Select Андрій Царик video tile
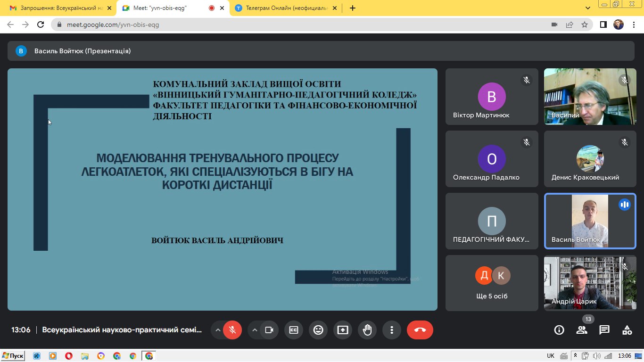644x362 pixels. click(x=590, y=283)
